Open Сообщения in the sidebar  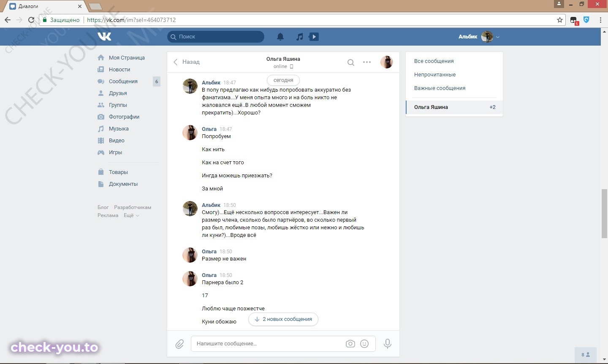point(123,81)
